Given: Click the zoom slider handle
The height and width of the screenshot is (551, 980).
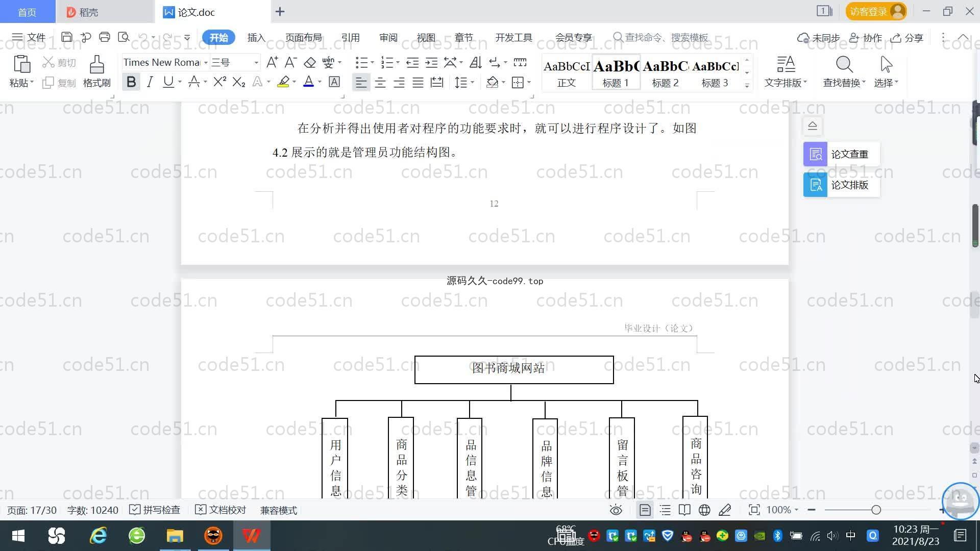Looking at the screenshot, I should point(876,510).
